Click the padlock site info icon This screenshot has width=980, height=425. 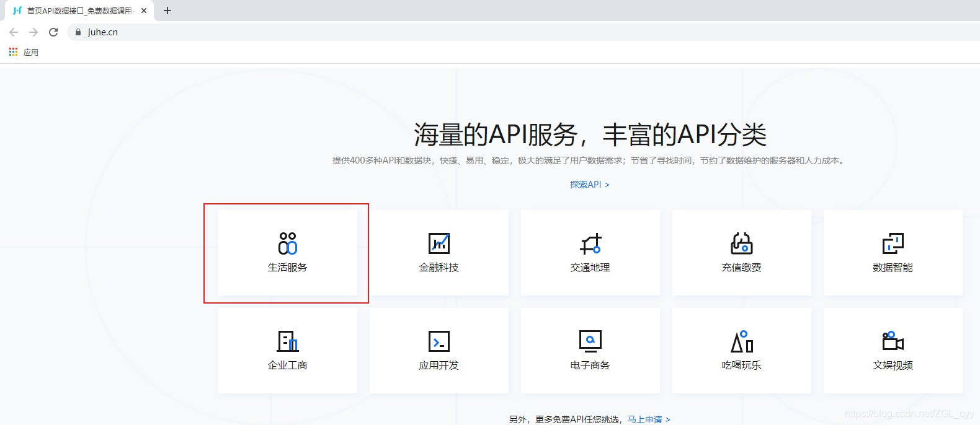tap(78, 32)
